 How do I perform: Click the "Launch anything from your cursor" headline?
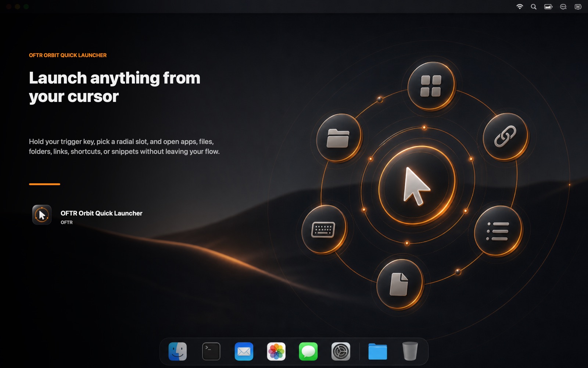[x=115, y=87]
